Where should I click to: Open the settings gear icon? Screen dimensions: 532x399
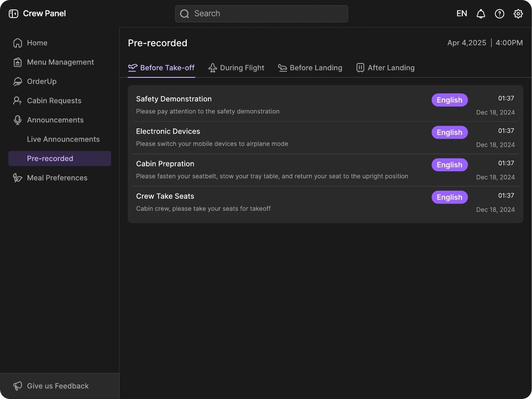click(518, 14)
